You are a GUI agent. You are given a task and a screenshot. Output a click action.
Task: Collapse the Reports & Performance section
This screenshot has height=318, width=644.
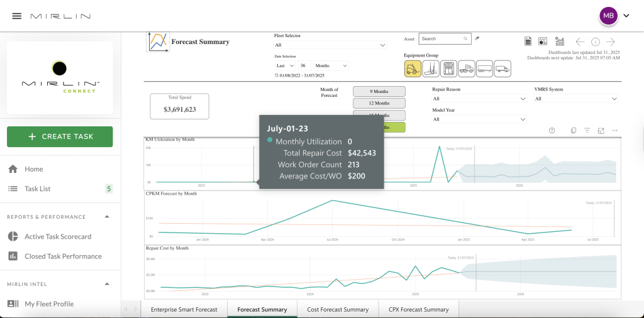pos(107,217)
